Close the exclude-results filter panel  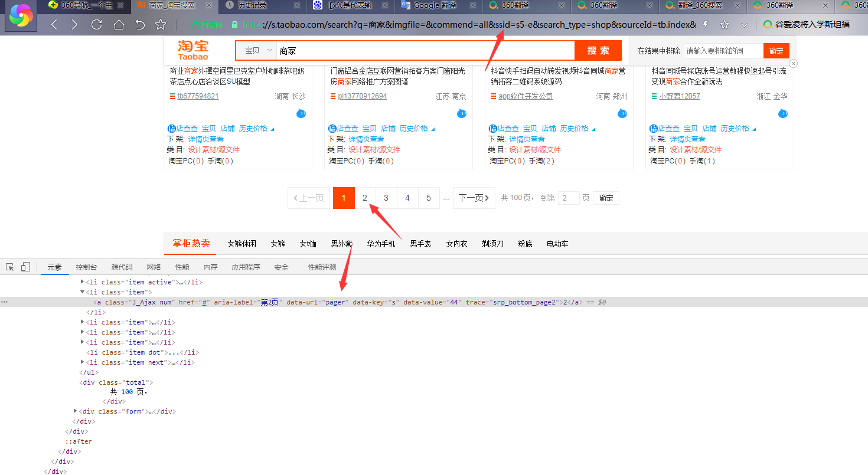click(793, 63)
